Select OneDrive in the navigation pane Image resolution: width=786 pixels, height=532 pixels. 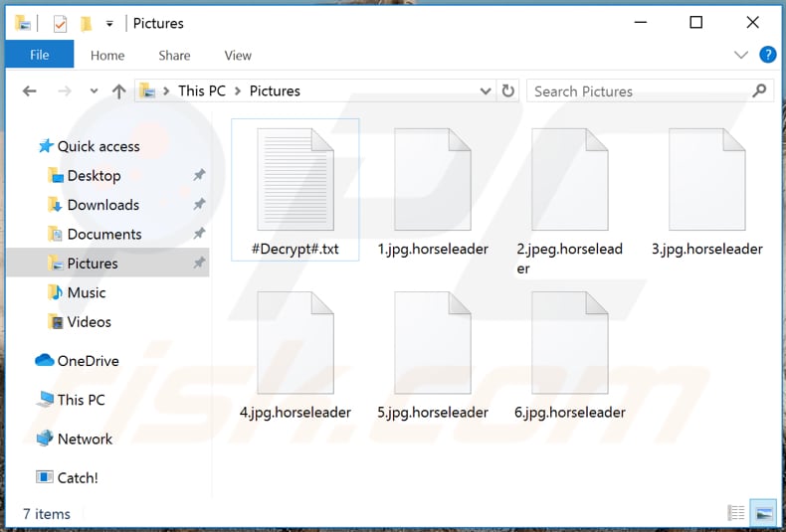88,361
